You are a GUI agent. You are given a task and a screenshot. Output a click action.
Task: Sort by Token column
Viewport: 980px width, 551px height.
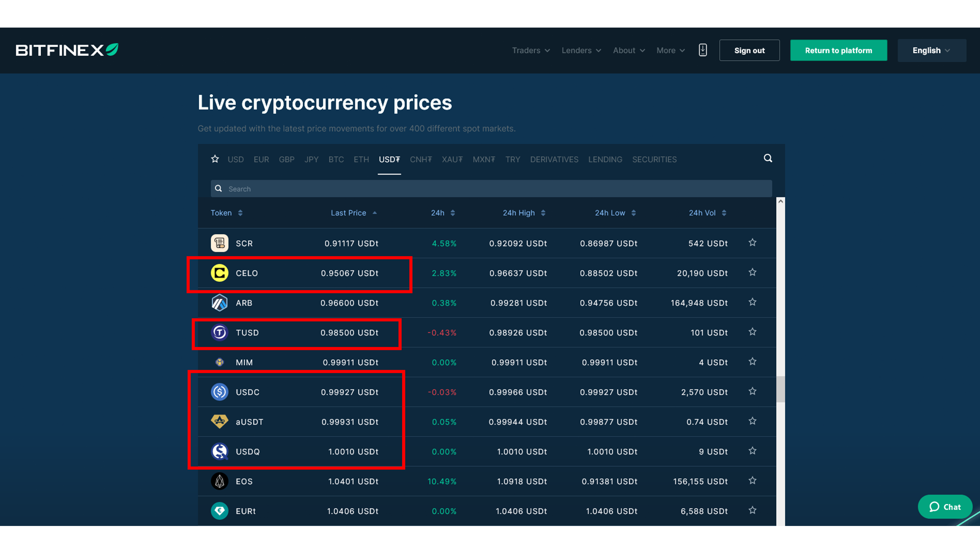[227, 213]
